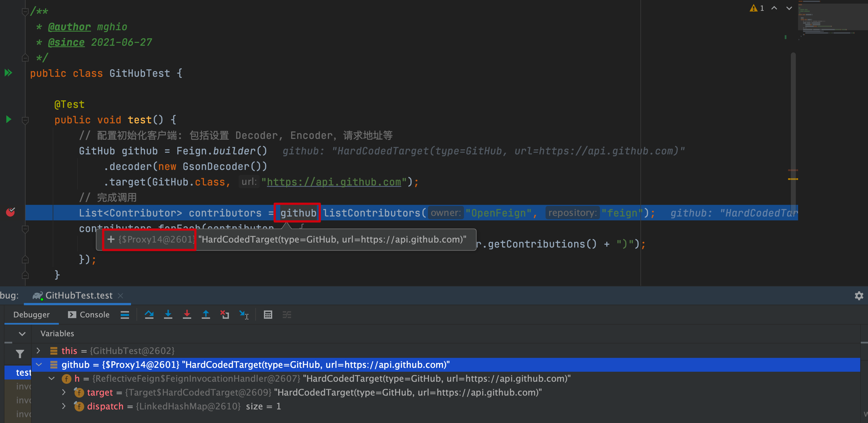The height and width of the screenshot is (423, 868).
Task: Click the warning indicator showing 1 problem
Action: [x=757, y=8]
